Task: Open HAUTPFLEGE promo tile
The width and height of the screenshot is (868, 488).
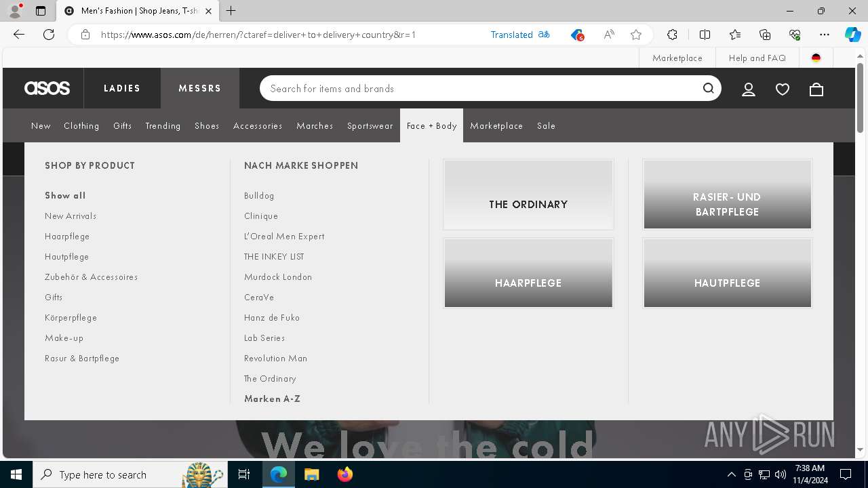Action: [x=727, y=273]
